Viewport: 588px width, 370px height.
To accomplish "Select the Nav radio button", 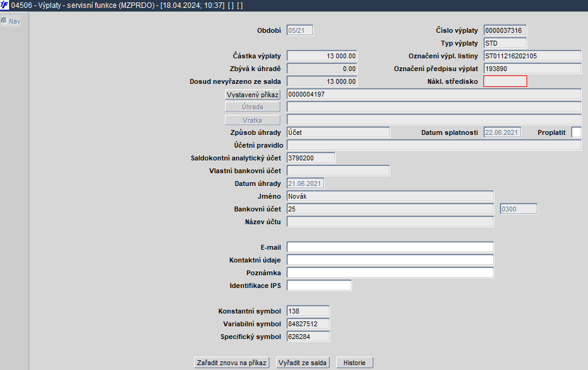I will 4,21.
